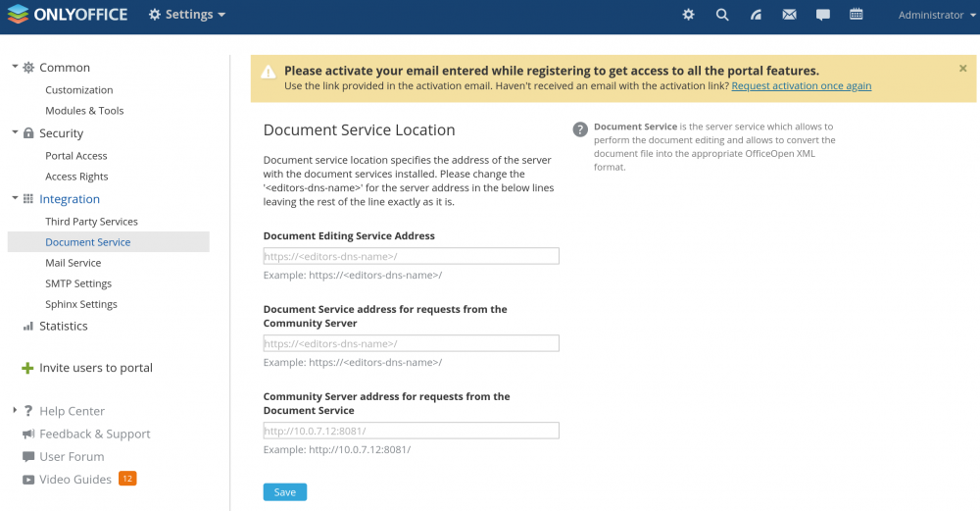Focus Document Editing Service Address field
The height and width of the screenshot is (511, 980).
pos(412,256)
